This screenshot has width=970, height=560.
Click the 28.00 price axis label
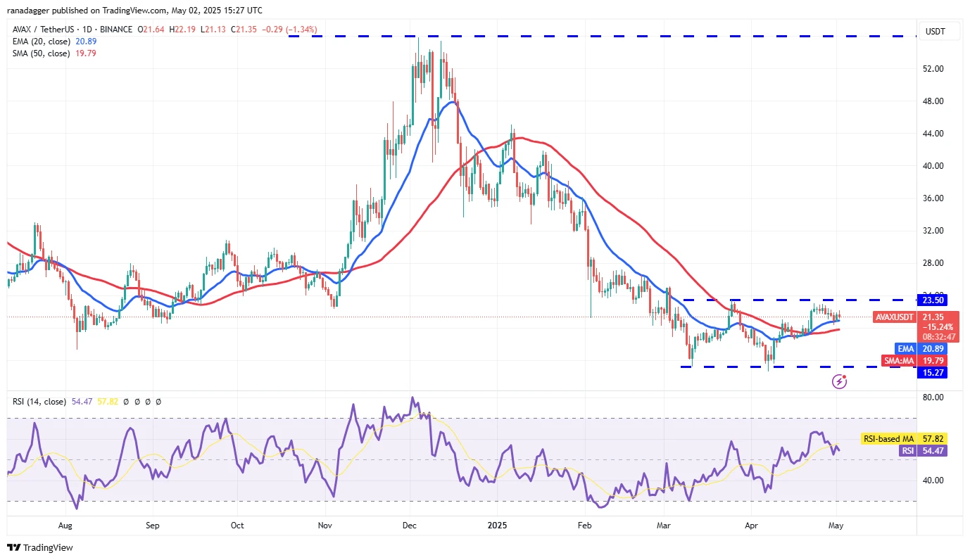click(933, 263)
